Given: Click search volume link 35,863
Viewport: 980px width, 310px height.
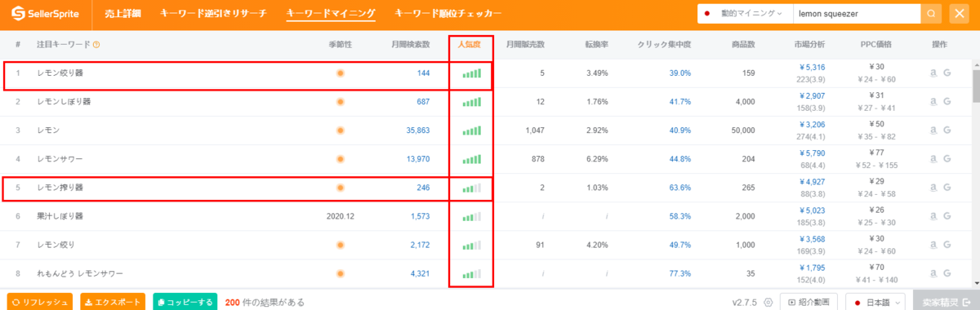Looking at the screenshot, I should tap(417, 131).
